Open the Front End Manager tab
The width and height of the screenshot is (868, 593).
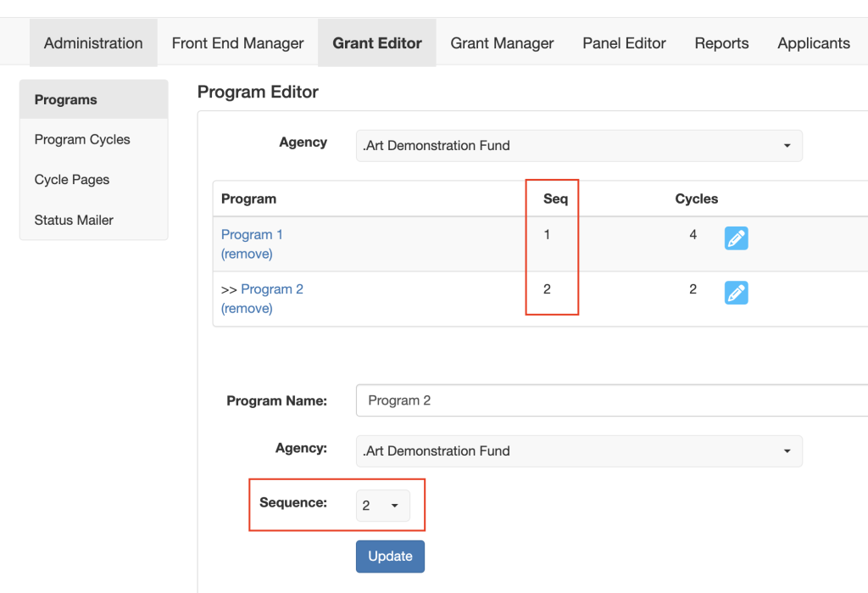click(237, 43)
